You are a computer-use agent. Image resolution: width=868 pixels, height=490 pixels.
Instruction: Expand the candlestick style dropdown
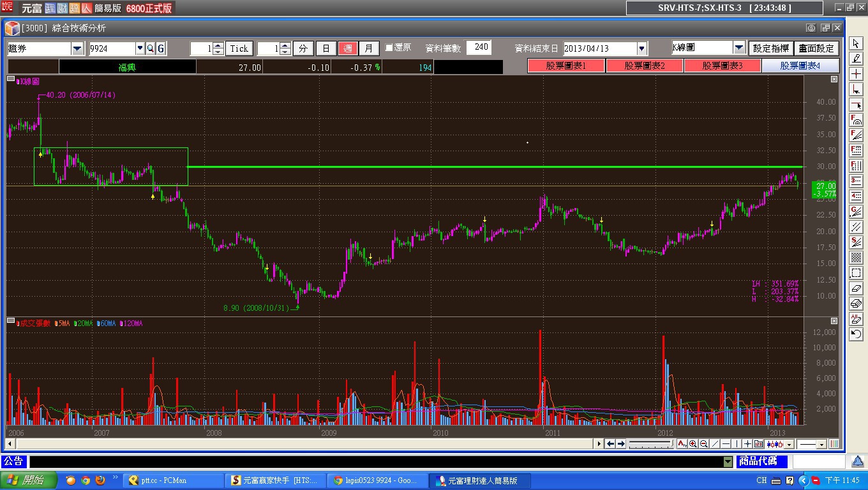click(x=789, y=444)
